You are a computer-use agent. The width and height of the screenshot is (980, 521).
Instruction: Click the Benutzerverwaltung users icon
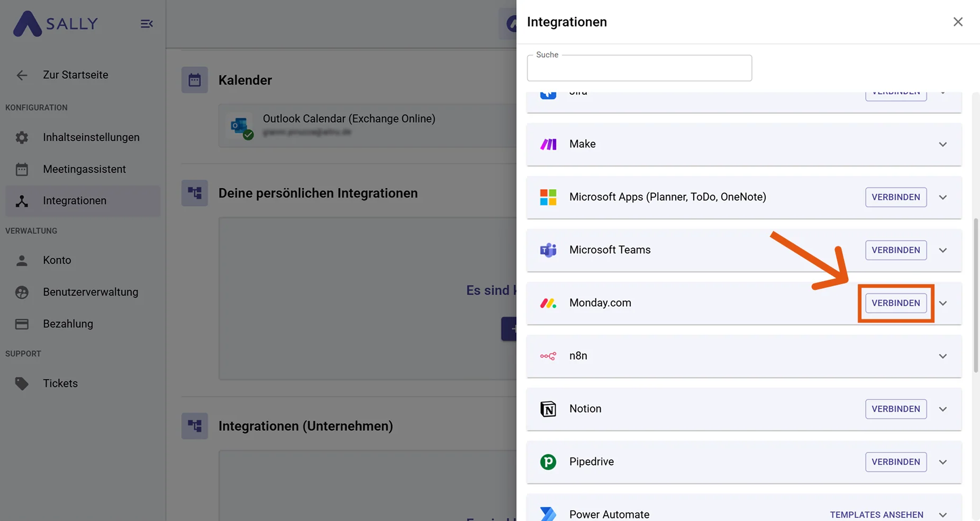22,292
